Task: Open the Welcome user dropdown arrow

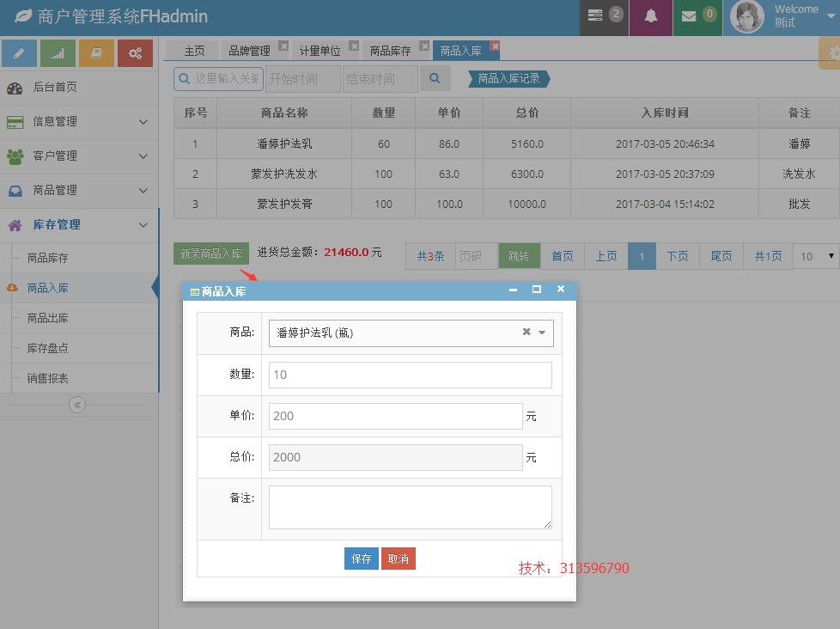Action: tap(831, 16)
